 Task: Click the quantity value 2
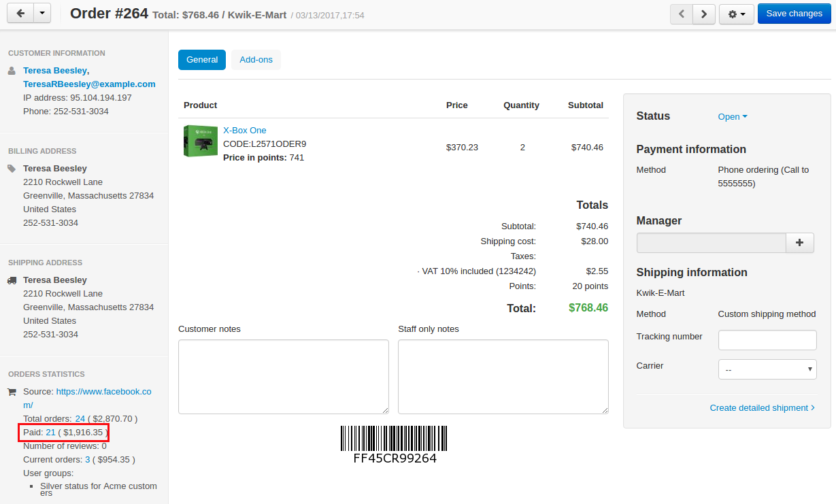[x=522, y=148]
